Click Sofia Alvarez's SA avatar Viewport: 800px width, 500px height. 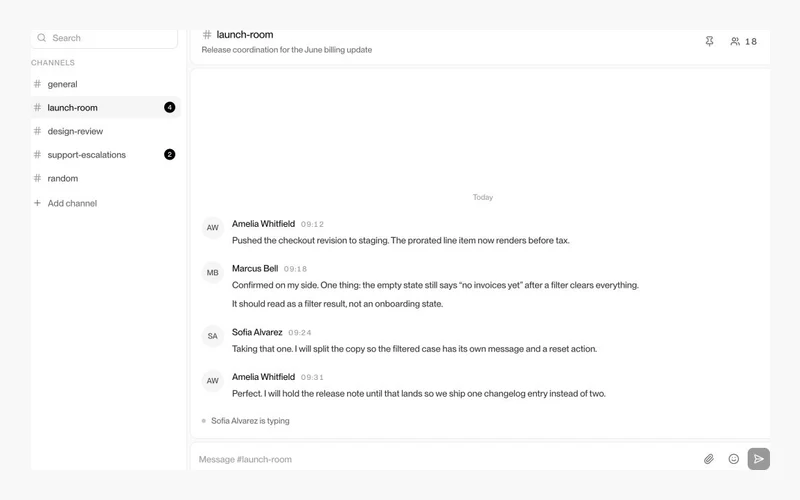click(x=213, y=336)
